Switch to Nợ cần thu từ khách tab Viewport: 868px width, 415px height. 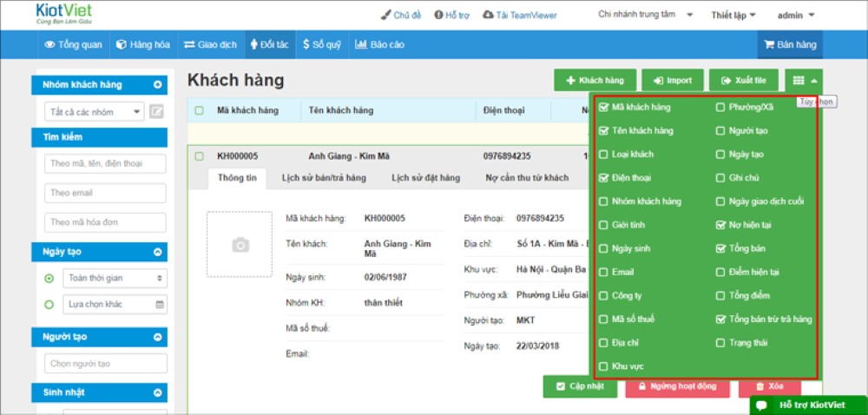527,178
